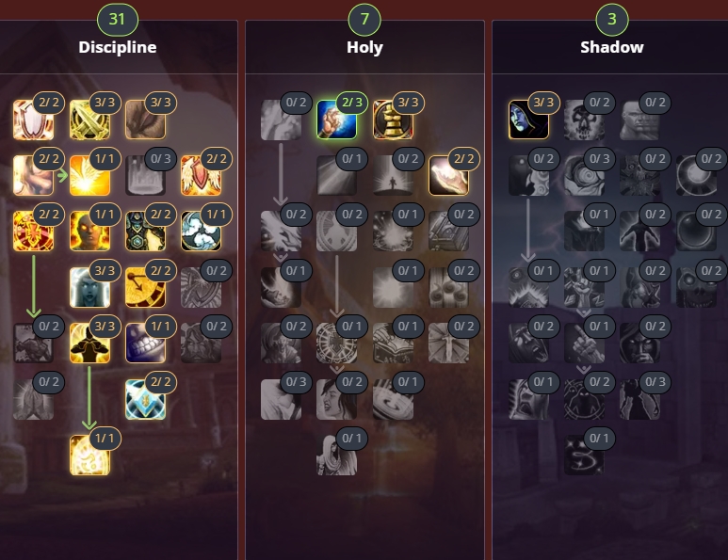Image resolution: width=728 pixels, height=560 pixels.
Task: Click the glowing hand 2/2 Holy talent
Action: point(448,175)
